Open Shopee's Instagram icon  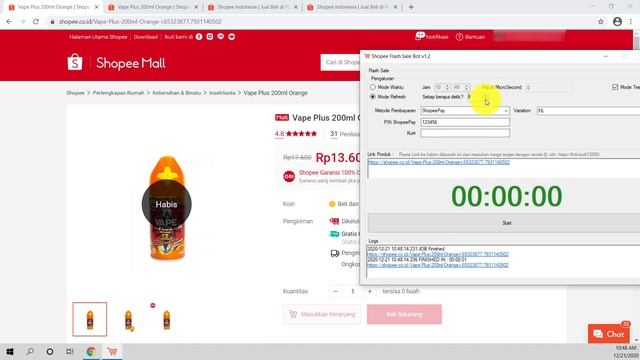point(210,37)
